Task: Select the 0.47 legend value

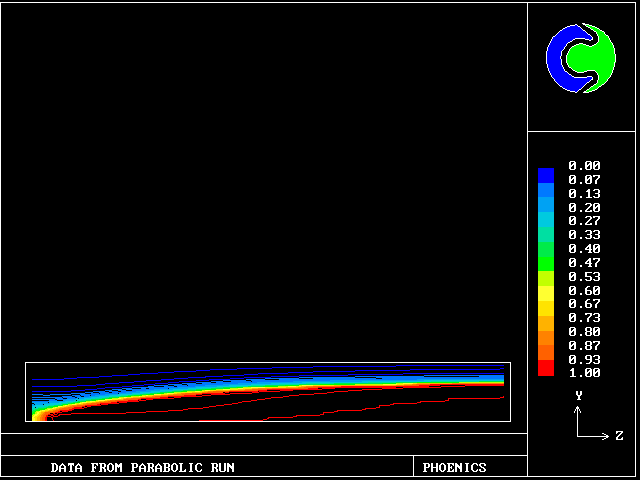Action: coord(584,262)
